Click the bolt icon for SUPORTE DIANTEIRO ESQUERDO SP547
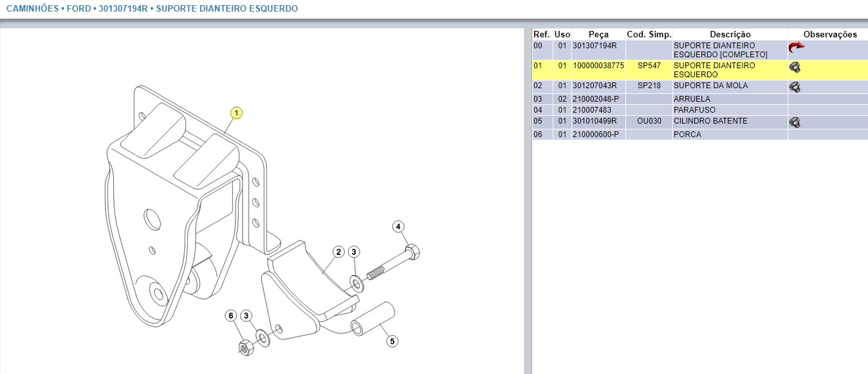 [x=795, y=68]
